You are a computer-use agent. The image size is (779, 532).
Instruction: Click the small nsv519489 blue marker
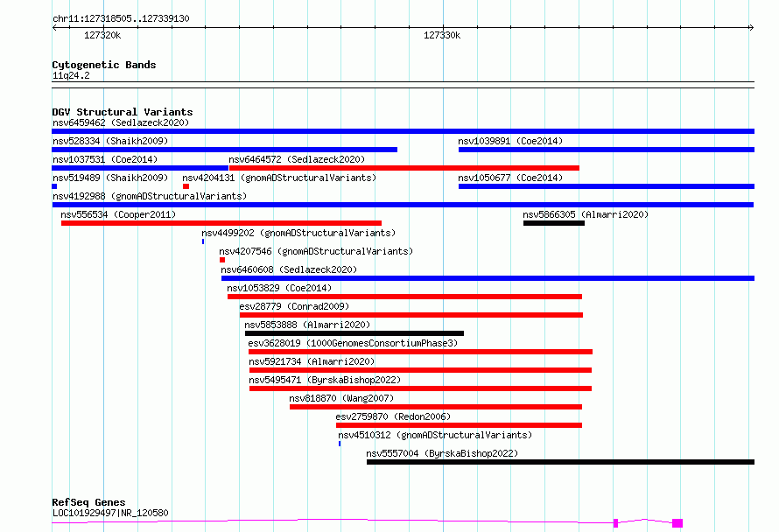54,186
